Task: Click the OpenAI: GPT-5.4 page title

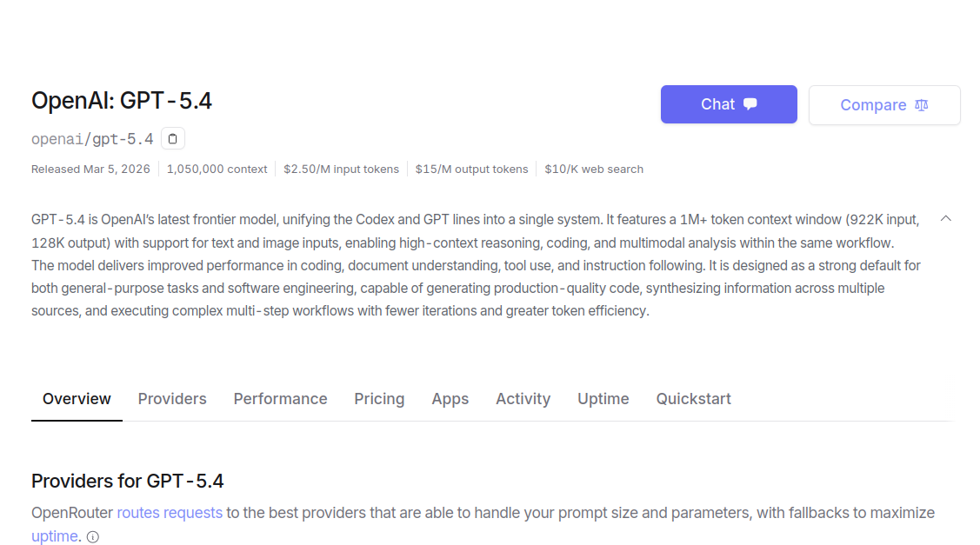Action: tap(122, 101)
